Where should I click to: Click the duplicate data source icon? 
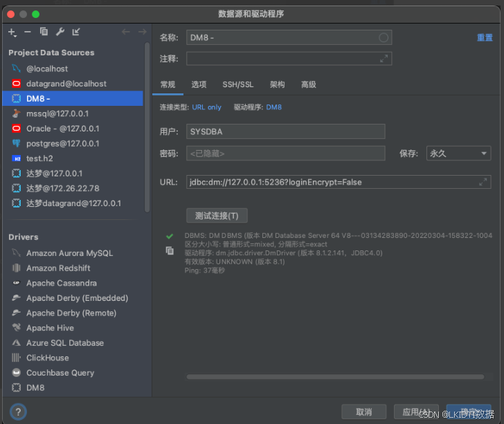point(44,32)
